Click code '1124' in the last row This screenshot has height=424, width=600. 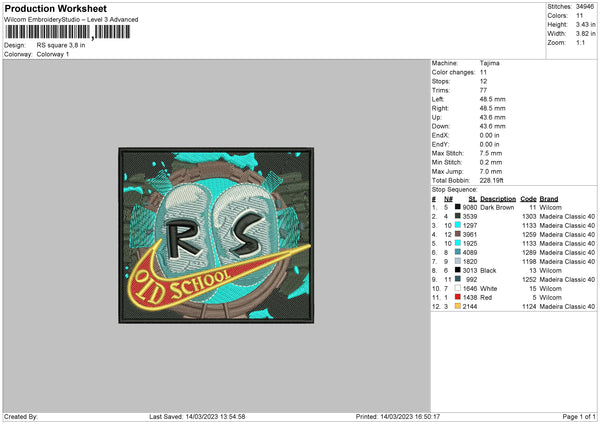pyautogui.click(x=529, y=306)
